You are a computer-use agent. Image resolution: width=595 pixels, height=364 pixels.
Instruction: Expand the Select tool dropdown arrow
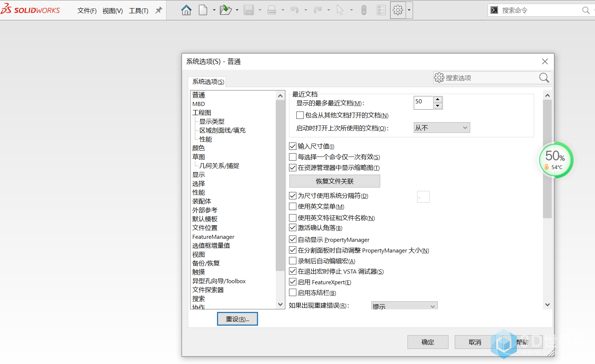pyautogui.click(x=351, y=10)
